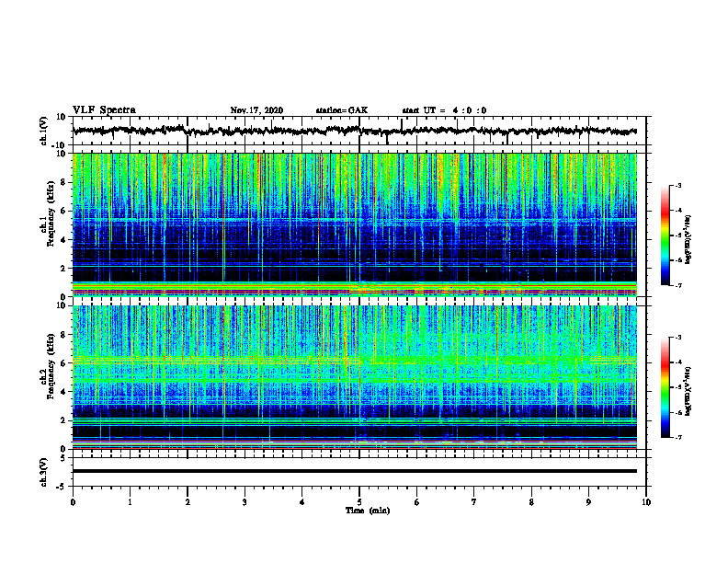Viewport: 728px width, 563px height.
Task: Click time axis tick label '4'
Action: 302,502
